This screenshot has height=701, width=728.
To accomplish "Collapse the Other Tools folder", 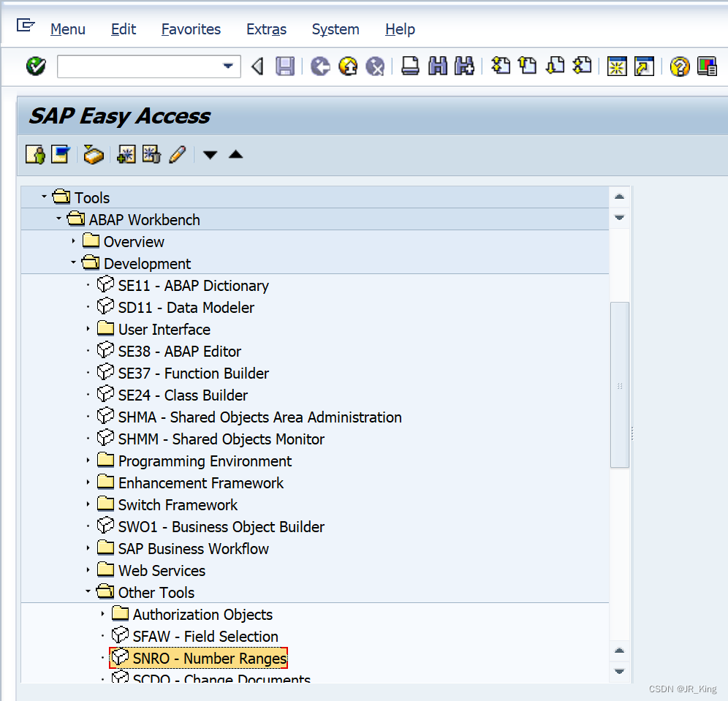I will coord(88,591).
